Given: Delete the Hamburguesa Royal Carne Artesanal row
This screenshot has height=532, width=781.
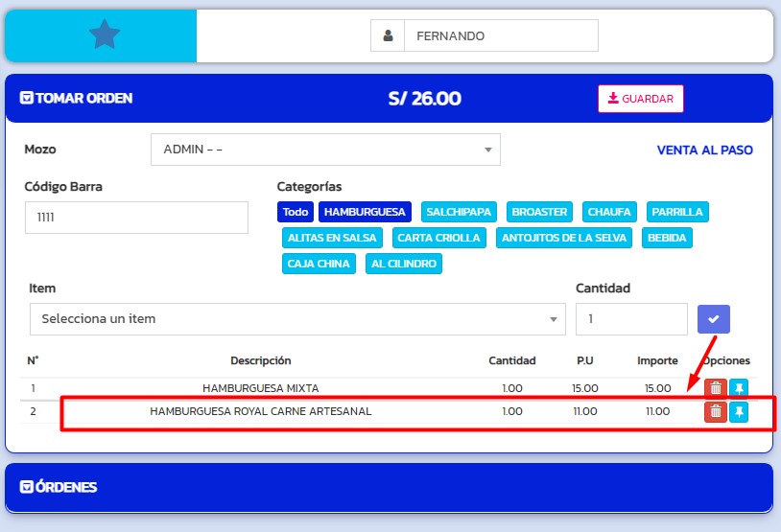Looking at the screenshot, I should click(x=715, y=412).
